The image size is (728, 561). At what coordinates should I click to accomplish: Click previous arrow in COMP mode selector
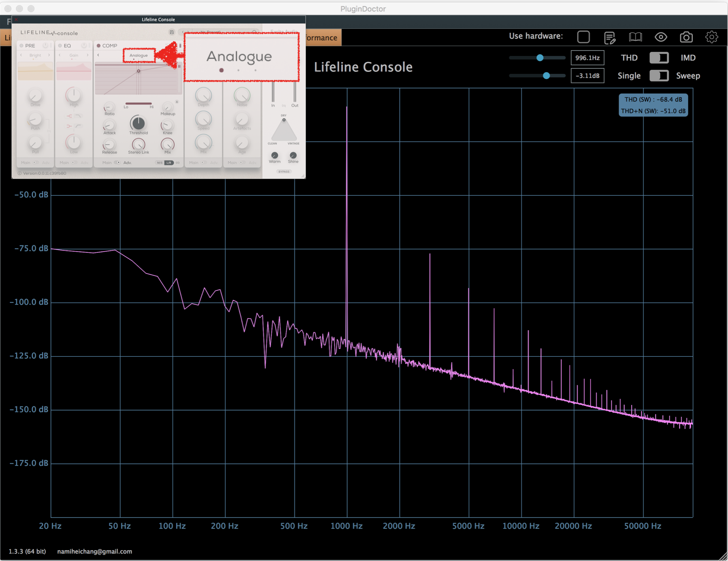[x=98, y=55]
